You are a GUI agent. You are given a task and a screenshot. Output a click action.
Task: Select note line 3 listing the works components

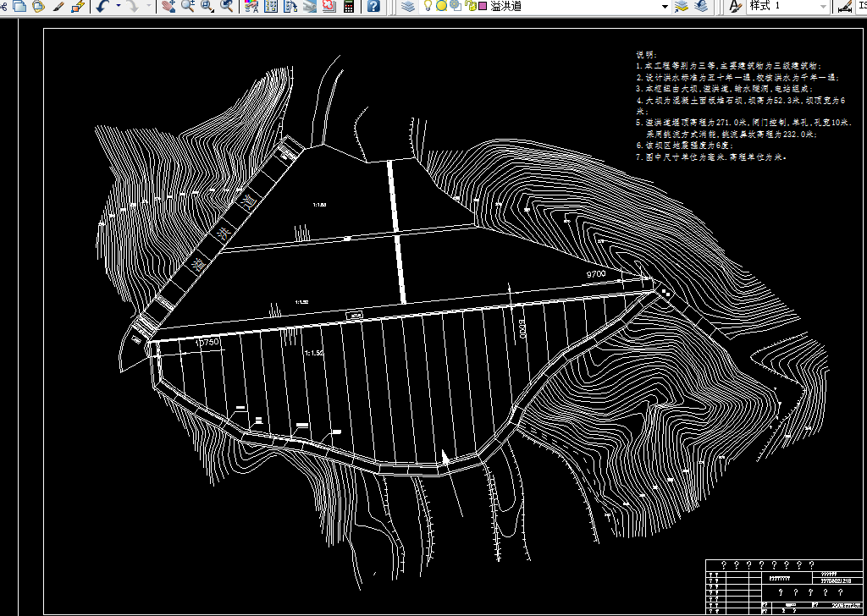[x=725, y=88]
